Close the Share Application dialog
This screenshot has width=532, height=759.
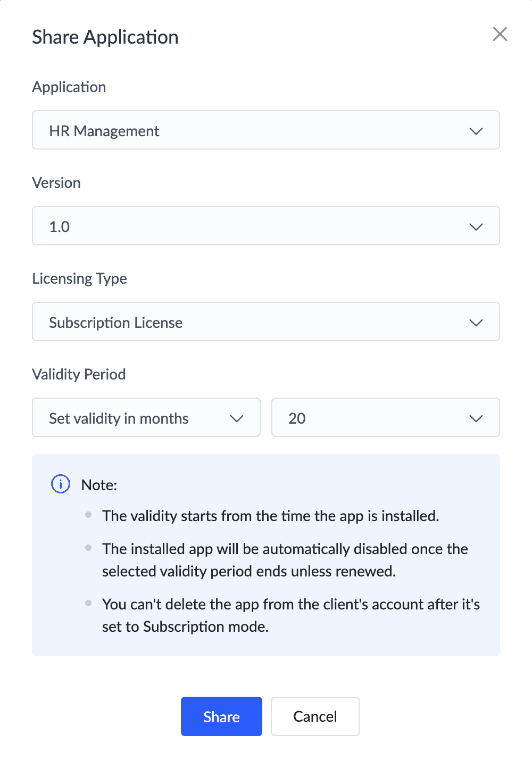500,35
